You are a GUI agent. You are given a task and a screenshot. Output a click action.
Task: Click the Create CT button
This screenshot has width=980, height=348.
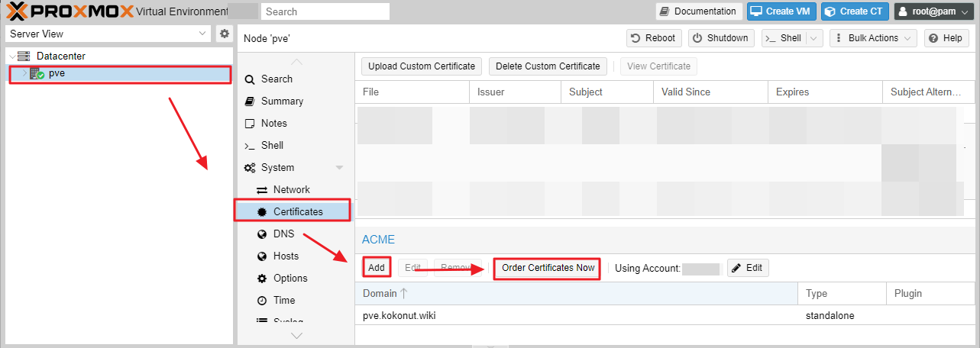click(855, 11)
